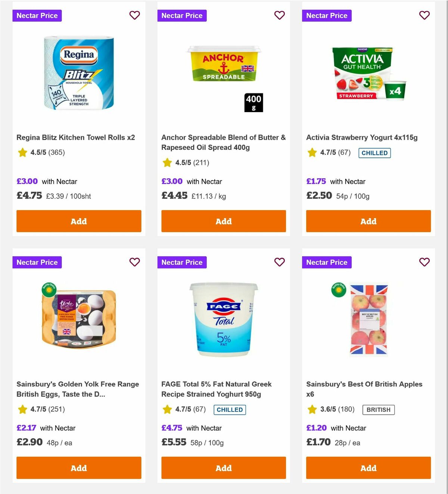Select the Nectar Price badge above the eggs
This screenshot has height=494, width=448.
point(37,262)
